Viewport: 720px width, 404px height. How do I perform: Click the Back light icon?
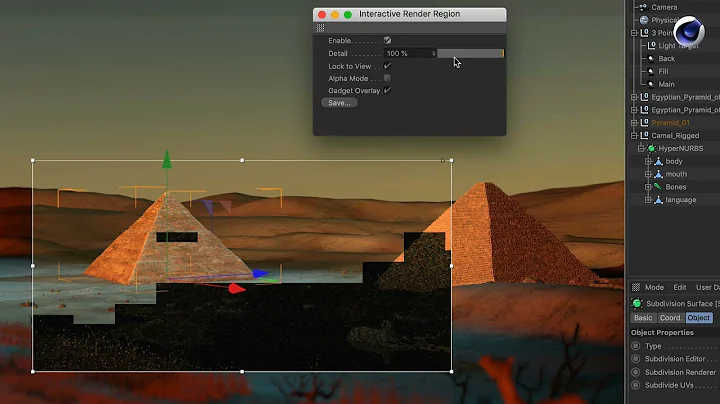[x=651, y=58]
